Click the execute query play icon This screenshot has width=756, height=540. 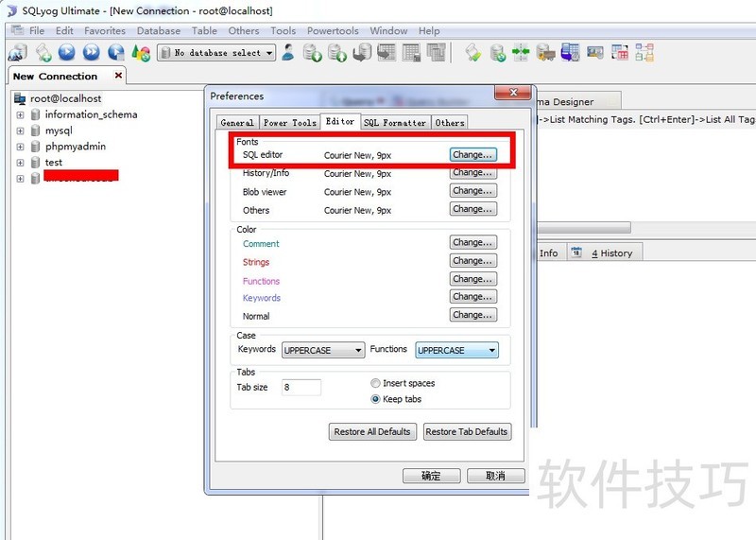coord(67,52)
